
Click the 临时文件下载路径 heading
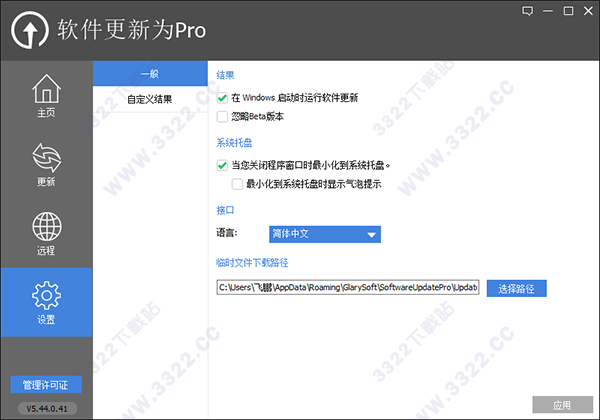pyautogui.click(x=252, y=262)
